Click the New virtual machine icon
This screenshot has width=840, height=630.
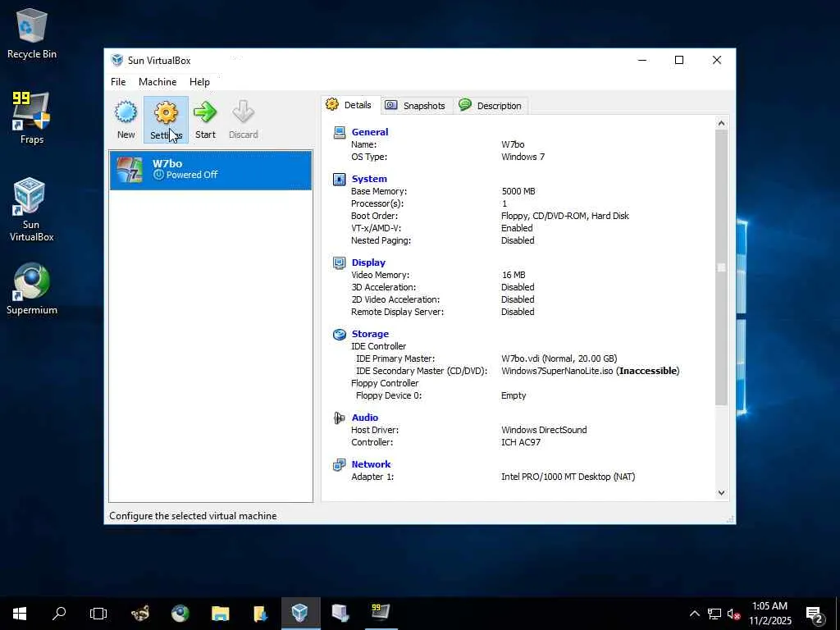pos(126,120)
